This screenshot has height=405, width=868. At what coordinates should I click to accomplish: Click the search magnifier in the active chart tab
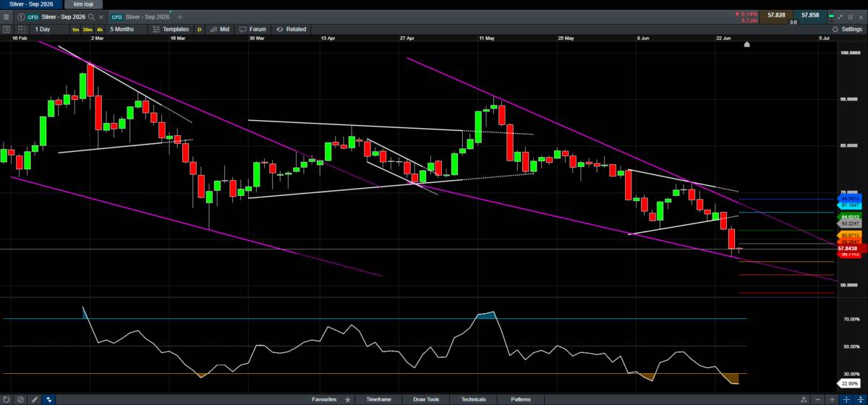[91, 16]
